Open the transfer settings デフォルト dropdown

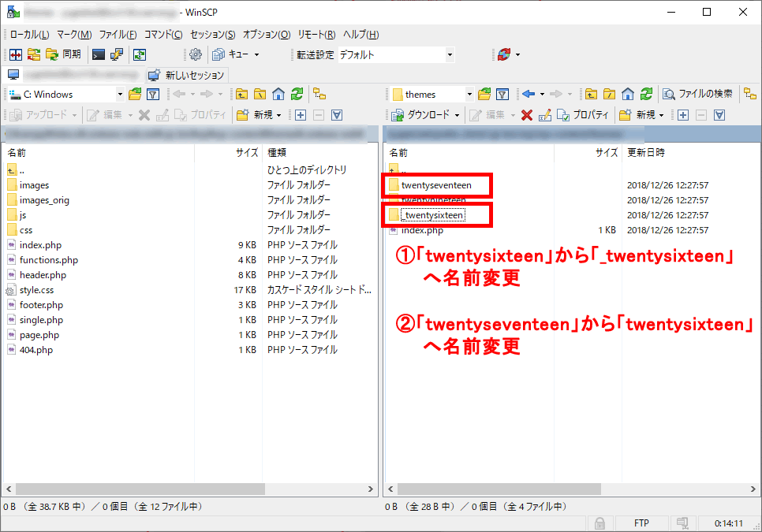coord(450,54)
